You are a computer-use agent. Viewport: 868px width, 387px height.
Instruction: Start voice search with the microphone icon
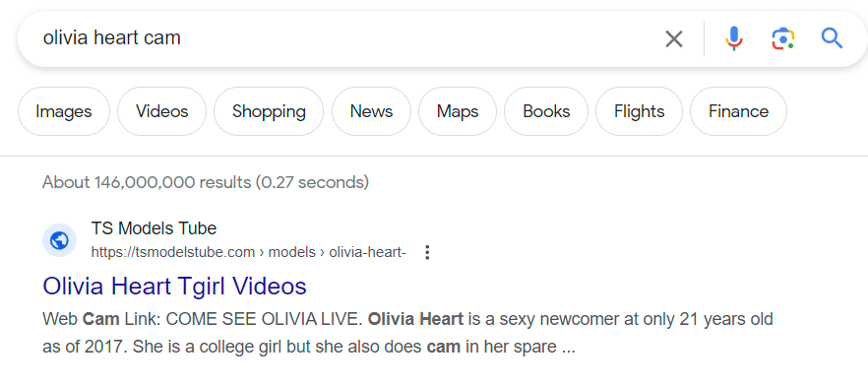[733, 38]
